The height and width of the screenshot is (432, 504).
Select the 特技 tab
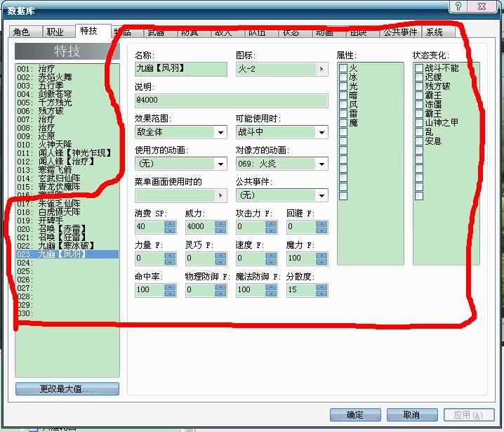pyautogui.click(x=93, y=31)
